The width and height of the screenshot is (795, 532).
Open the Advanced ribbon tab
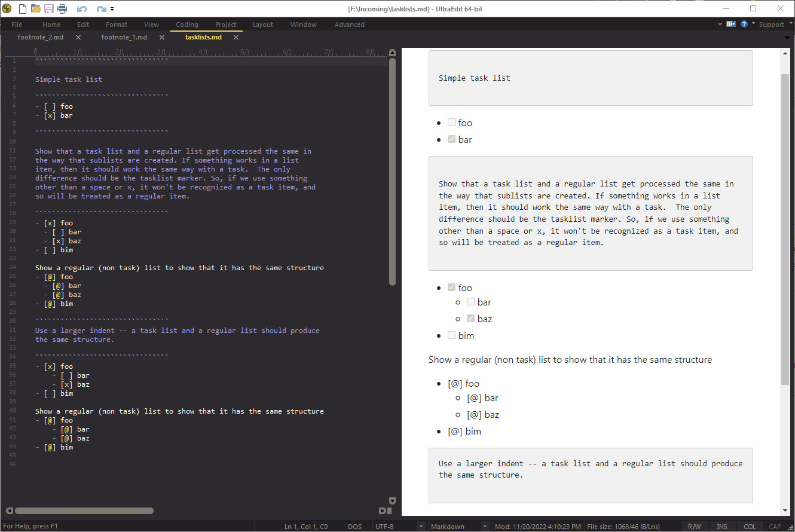click(x=350, y=25)
